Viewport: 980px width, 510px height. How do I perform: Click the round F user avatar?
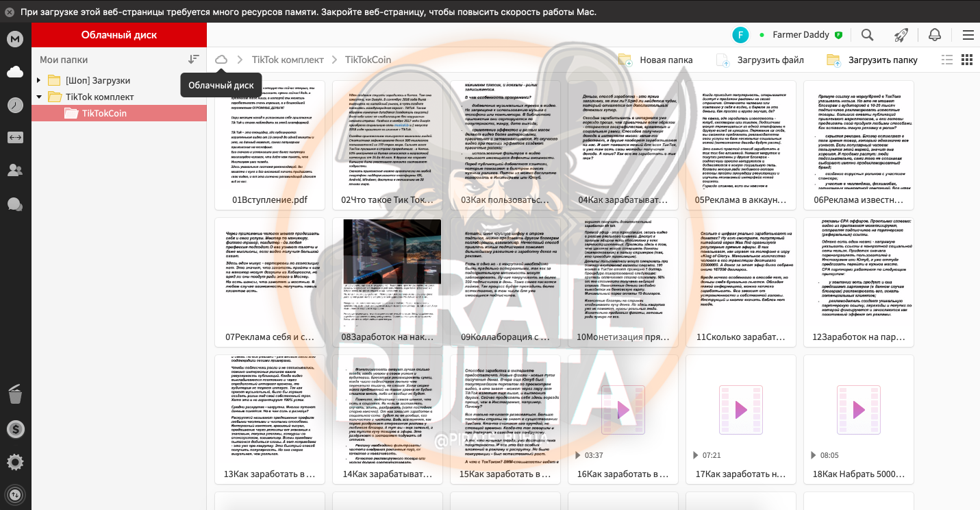click(x=740, y=35)
